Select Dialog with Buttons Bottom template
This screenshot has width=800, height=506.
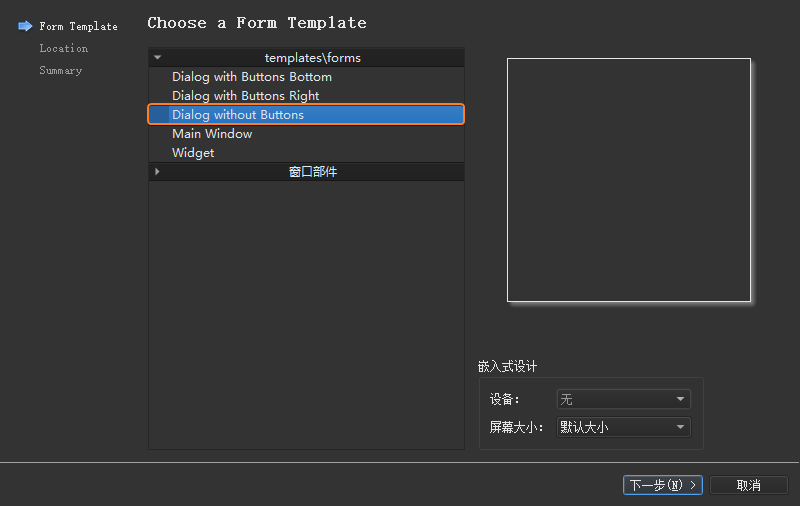point(251,77)
